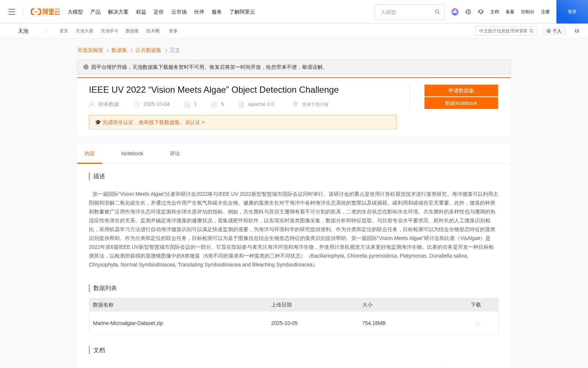Viewport: 588px width, 368px height.
Task: Click download icon for Marine-Microalgae-Dataset.zip
Action: 478,323
